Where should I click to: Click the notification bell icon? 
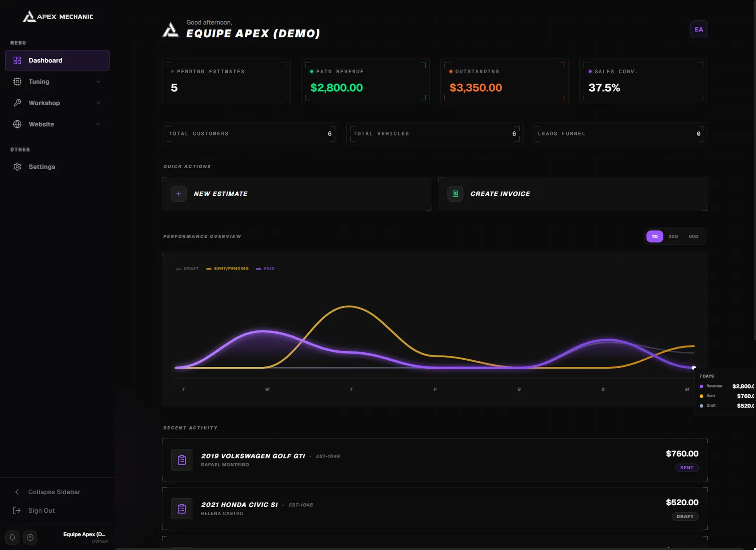click(13, 537)
